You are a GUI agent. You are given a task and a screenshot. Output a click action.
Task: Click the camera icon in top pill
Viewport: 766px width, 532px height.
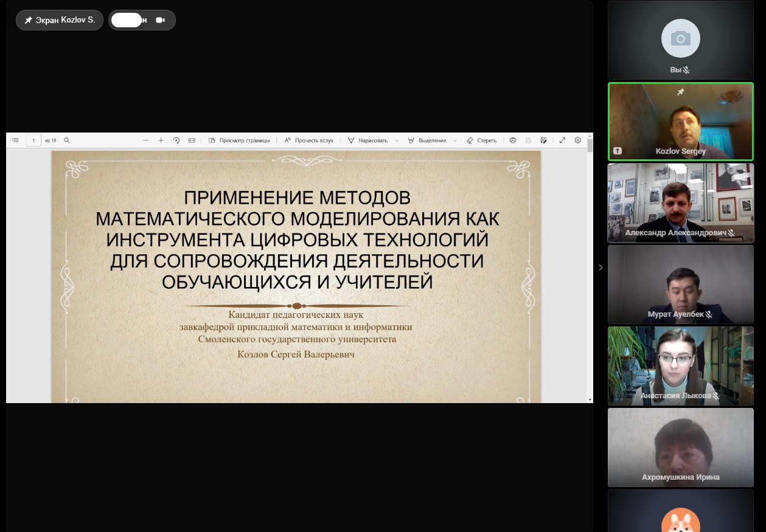[161, 20]
